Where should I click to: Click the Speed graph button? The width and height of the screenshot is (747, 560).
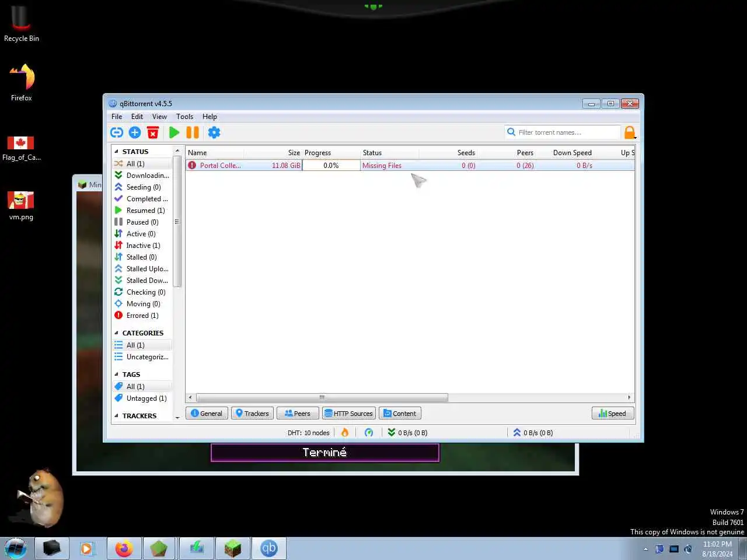[613, 414]
